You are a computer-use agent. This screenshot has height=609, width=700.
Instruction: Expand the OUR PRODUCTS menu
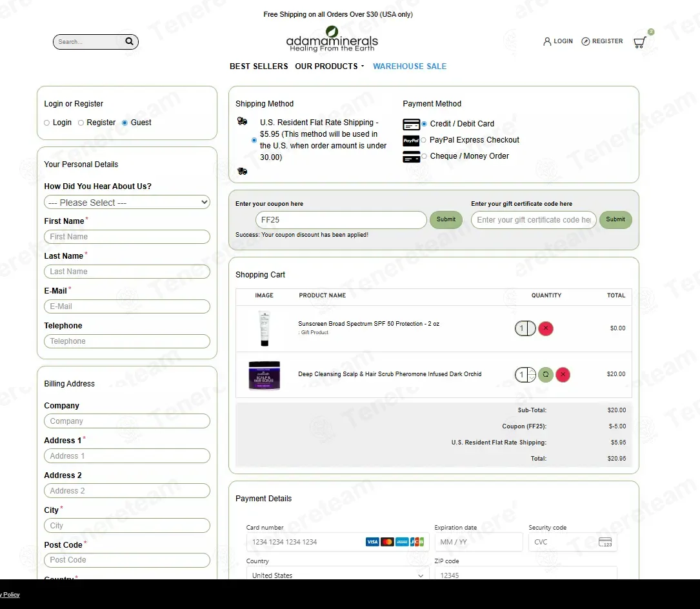330,66
